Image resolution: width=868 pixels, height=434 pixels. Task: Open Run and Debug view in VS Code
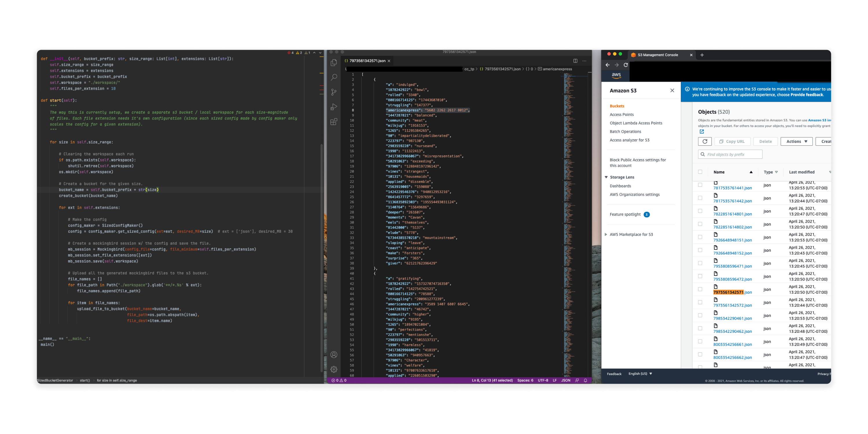334,107
